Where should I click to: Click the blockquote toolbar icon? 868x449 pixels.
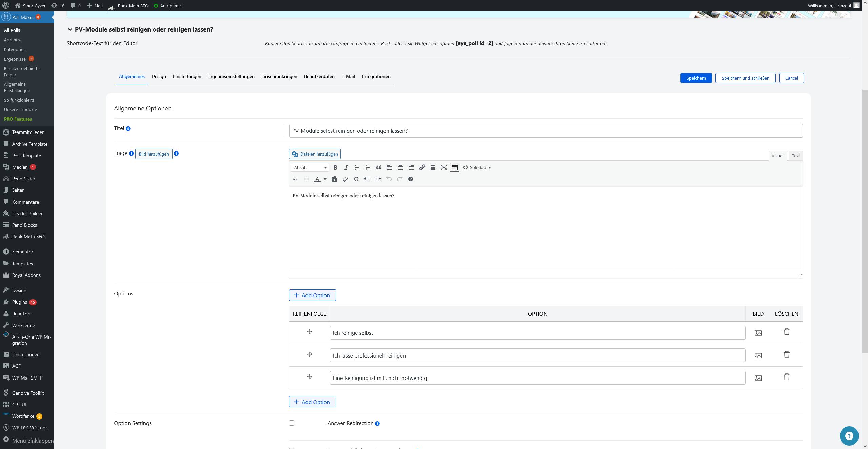tap(379, 167)
